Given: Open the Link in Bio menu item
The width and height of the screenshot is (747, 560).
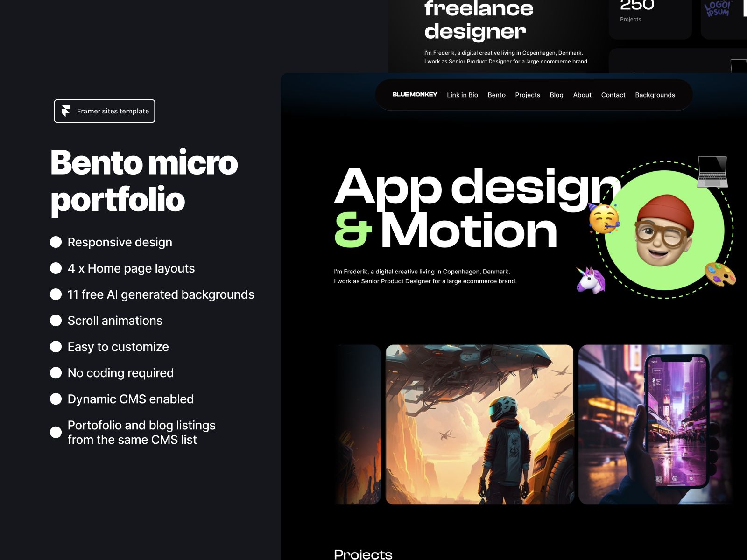Looking at the screenshot, I should (x=462, y=95).
